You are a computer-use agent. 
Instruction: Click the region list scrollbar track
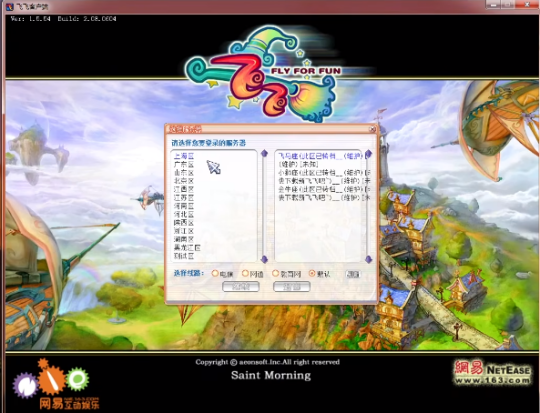point(264,206)
